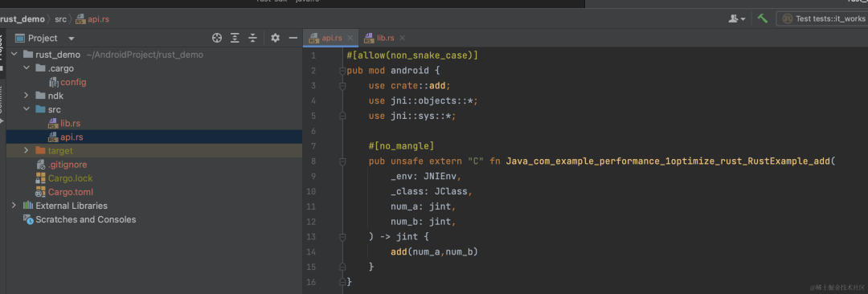Click the '_env: JNIEnv,' parameter line

pyautogui.click(x=426, y=176)
